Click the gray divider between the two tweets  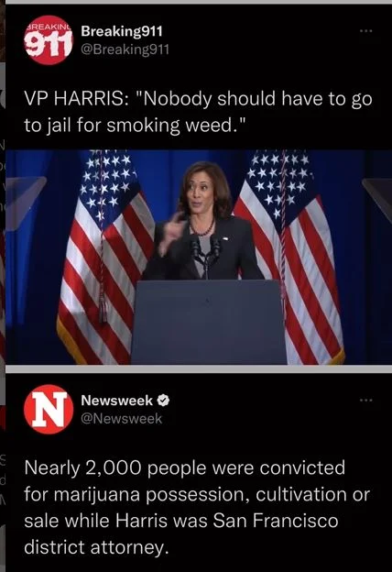point(199,368)
